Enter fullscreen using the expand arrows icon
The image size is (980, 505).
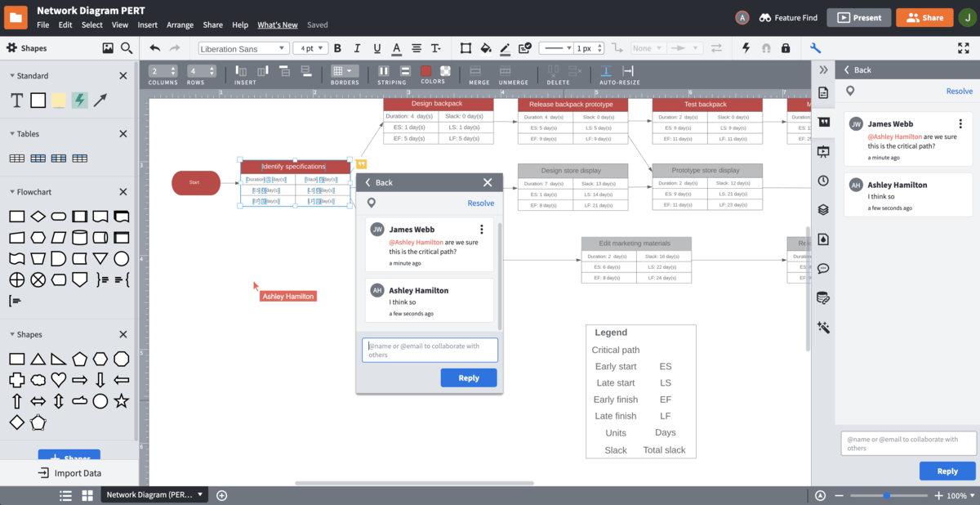point(963,48)
